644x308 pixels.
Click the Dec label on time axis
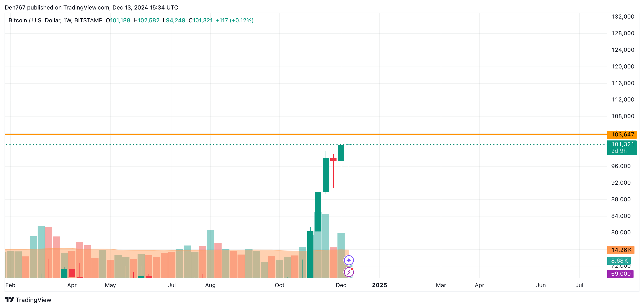pyautogui.click(x=341, y=285)
